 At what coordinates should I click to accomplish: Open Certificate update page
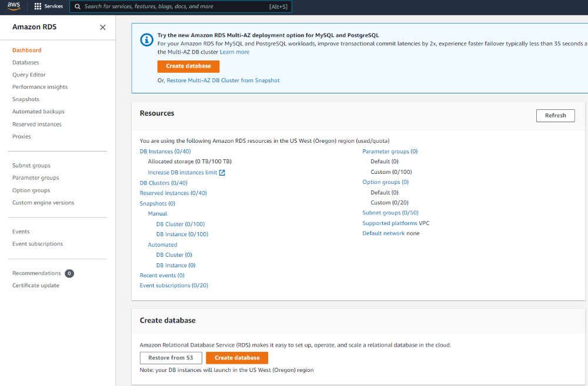click(x=36, y=286)
